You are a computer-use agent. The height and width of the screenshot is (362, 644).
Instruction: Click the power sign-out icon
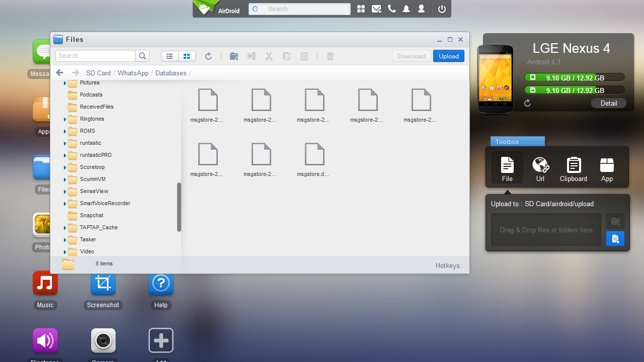[442, 9]
